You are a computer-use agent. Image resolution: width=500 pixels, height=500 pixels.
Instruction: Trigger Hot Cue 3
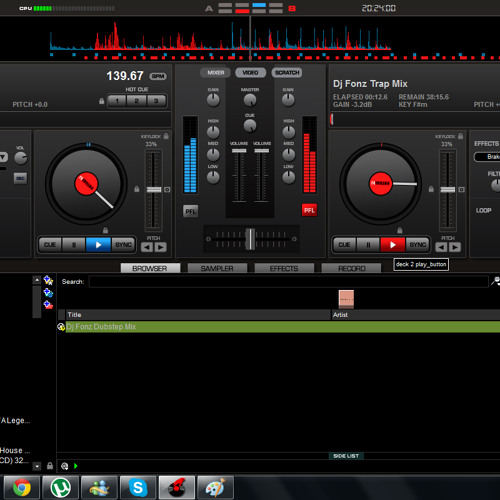pyautogui.click(x=156, y=101)
